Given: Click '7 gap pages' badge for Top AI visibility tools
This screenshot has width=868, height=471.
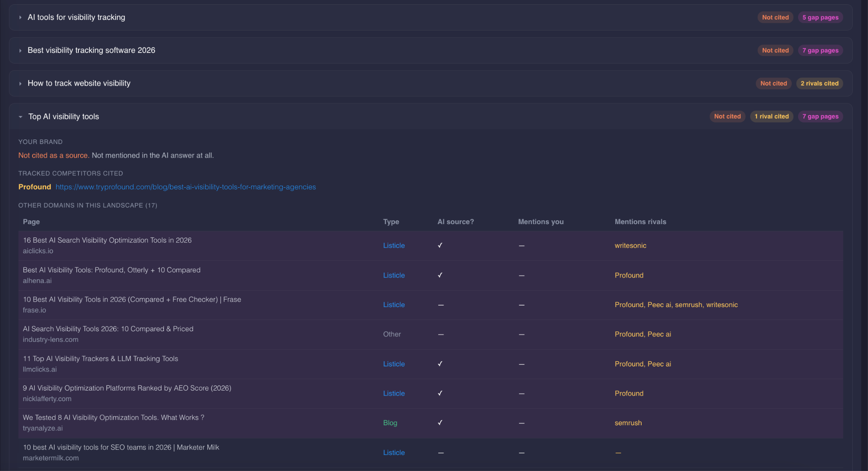Looking at the screenshot, I should pyautogui.click(x=820, y=116).
